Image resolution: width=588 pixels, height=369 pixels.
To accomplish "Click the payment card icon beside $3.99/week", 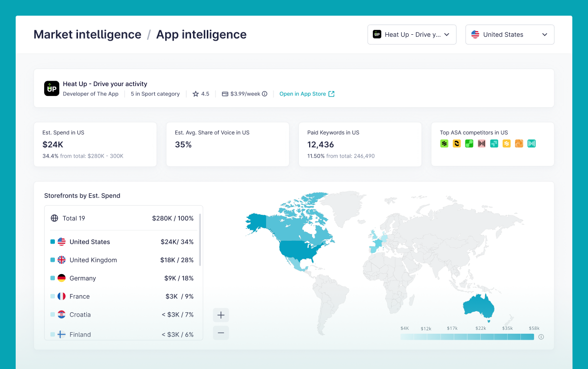I will click(x=225, y=94).
